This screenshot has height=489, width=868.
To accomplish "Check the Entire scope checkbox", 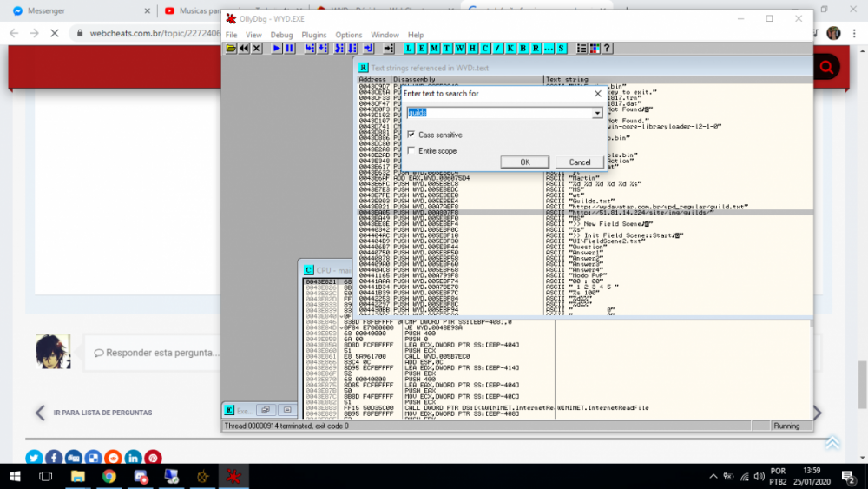I will (x=411, y=150).
